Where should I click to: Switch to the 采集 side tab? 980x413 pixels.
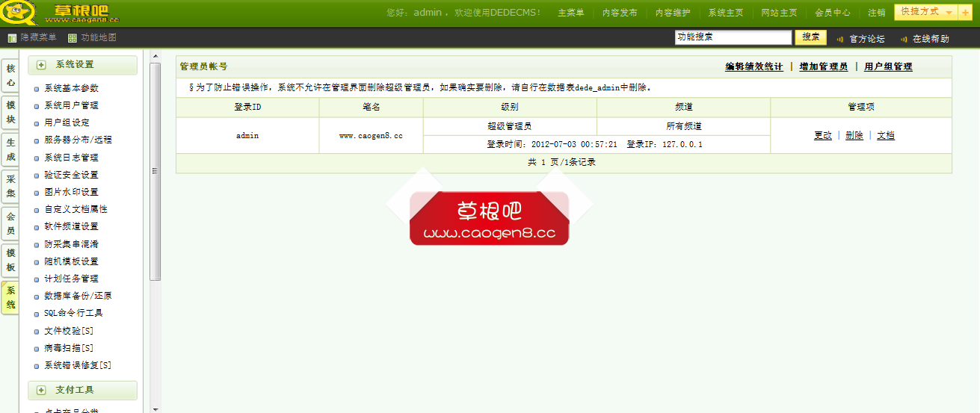(x=10, y=186)
